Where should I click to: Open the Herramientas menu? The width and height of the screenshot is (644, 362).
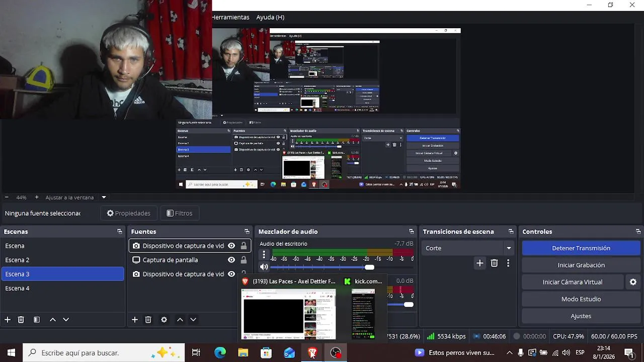tap(230, 17)
